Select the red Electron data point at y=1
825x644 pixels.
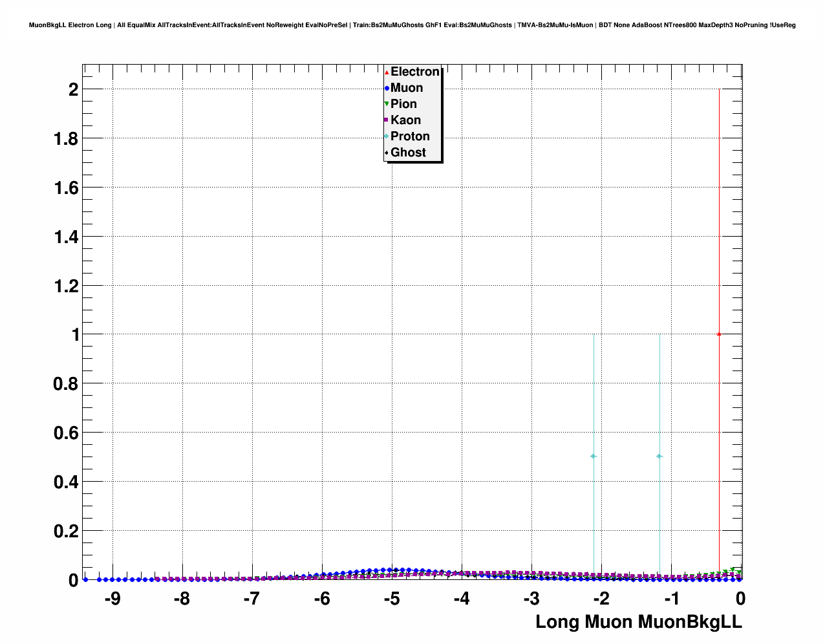click(x=719, y=334)
